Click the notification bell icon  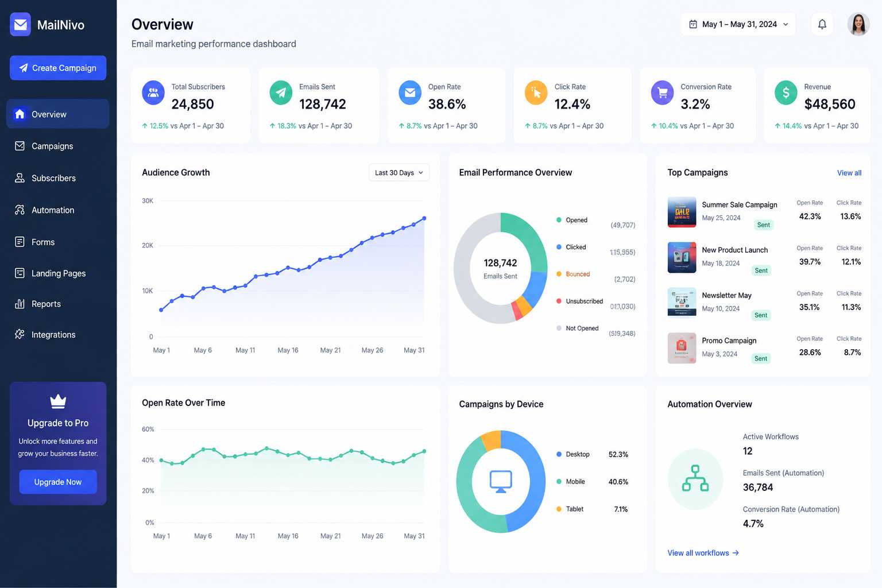pyautogui.click(x=822, y=24)
